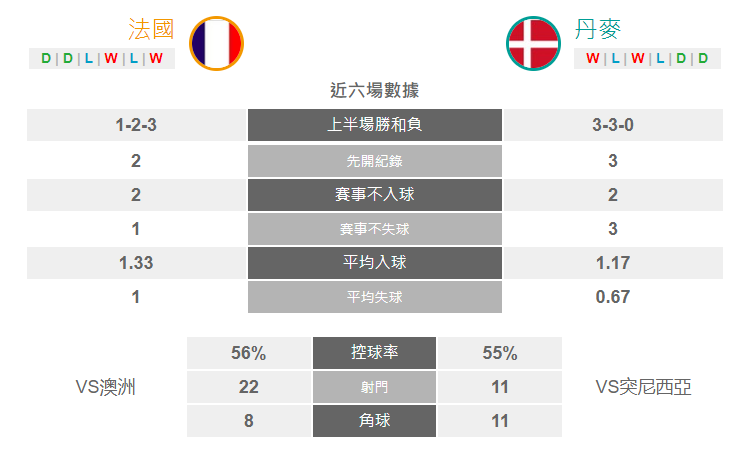Image resolution: width=747 pixels, height=454 pixels.
Task: Click the VS突尼西亞 match label
Action: coord(643,387)
